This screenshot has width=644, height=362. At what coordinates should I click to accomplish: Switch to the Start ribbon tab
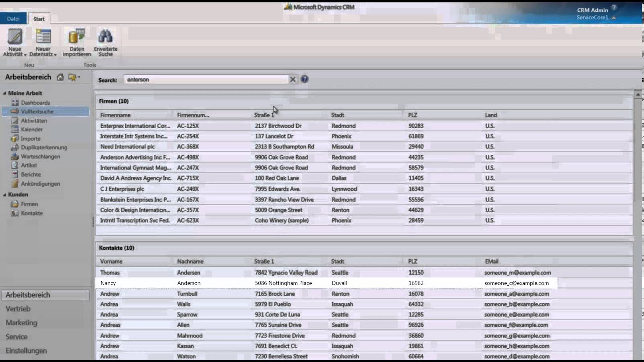(x=39, y=19)
